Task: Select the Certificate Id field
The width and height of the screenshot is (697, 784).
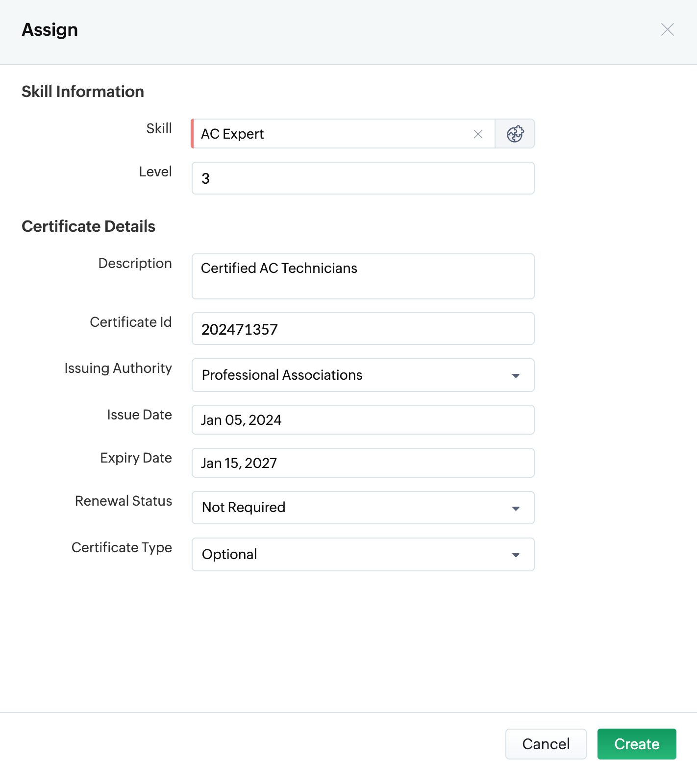Action: coord(363,329)
